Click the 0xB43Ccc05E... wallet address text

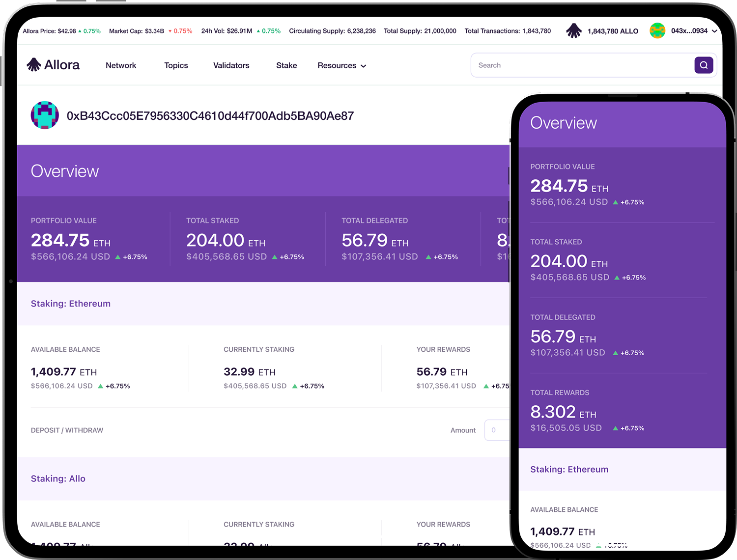[210, 116]
